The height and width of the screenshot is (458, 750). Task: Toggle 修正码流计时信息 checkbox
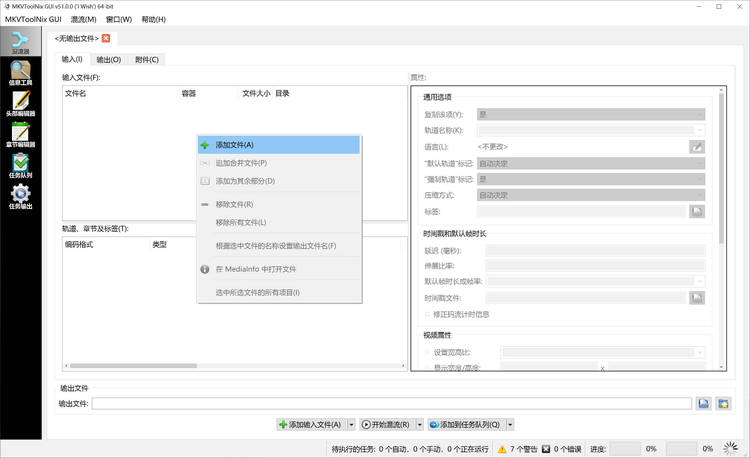(457, 314)
